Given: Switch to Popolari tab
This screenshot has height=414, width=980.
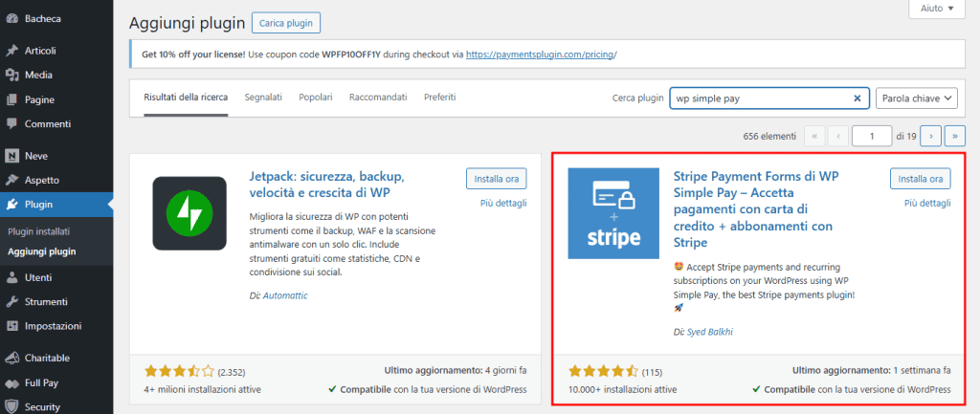Looking at the screenshot, I should pyautogui.click(x=316, y=98).
